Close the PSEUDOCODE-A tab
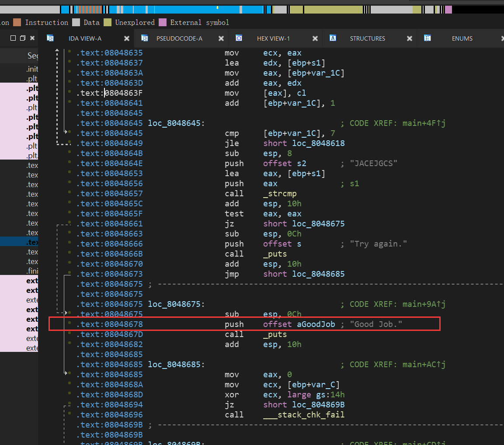This screenshot has width=504, height=445. (x=221, y=38)
